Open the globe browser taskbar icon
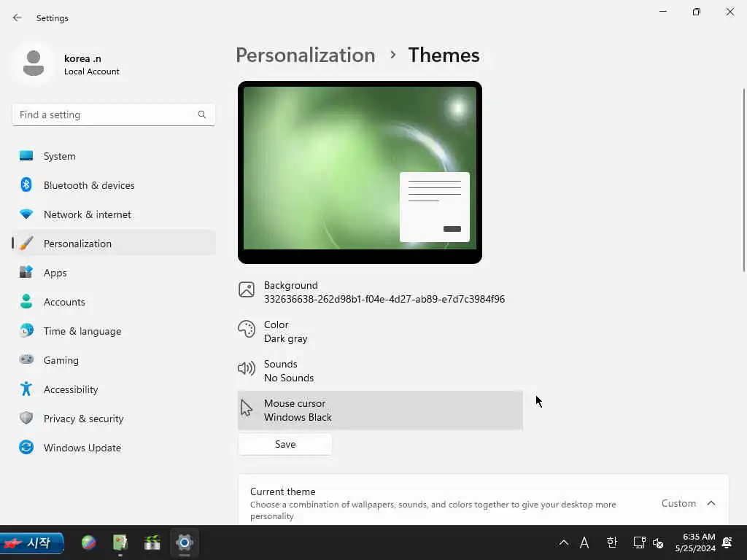This screenshot has height=560, width=747. [88, 542]
